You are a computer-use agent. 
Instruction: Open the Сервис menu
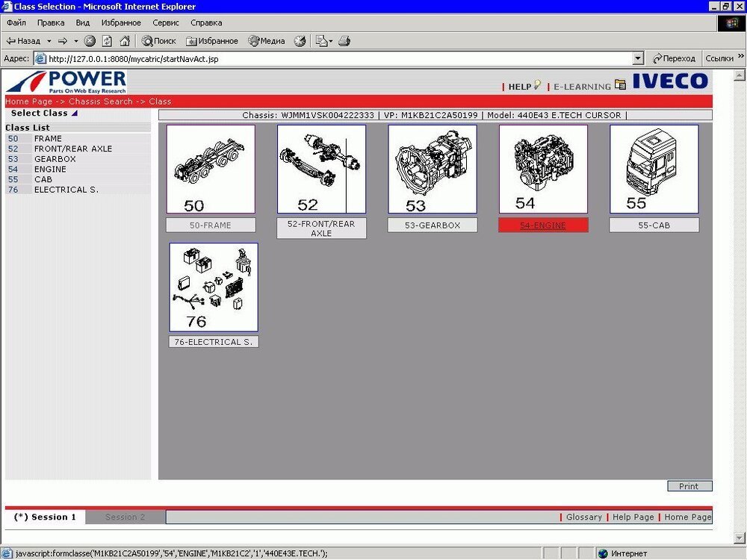click(165, 23)
